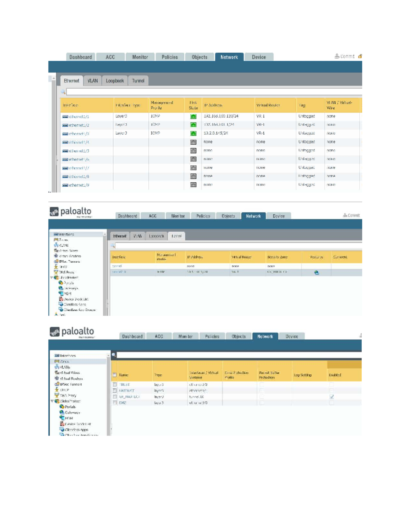Switch to the Ethernet tab in the Tunnel view
The width and height of the screenshot is (411, 532).
[x=120, y=236]
